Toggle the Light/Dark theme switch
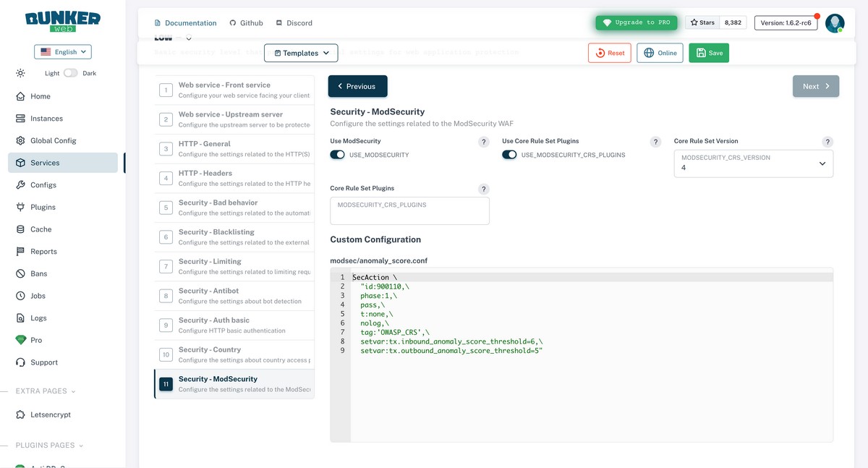Viewport: 868px width, 468px height. 70,73
